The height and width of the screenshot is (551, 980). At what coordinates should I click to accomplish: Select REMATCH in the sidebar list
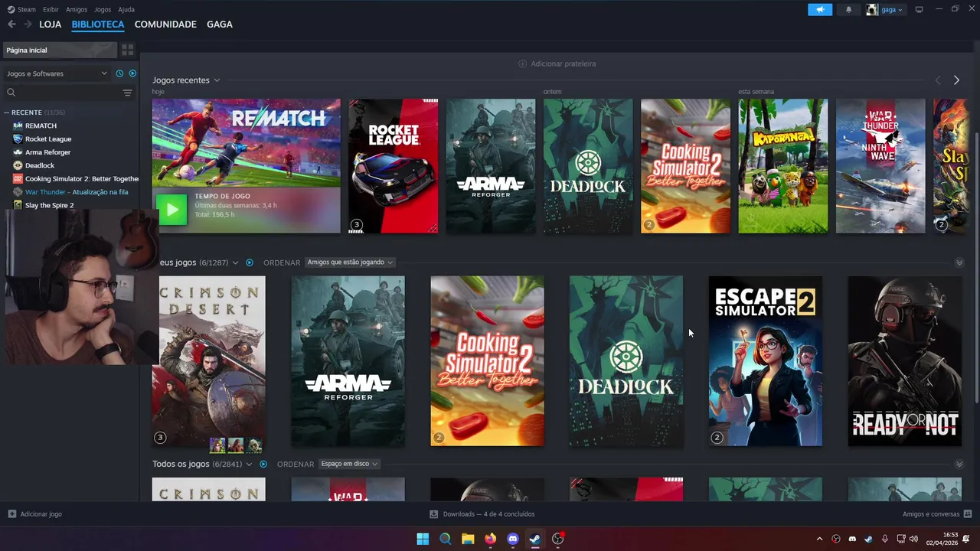41,126
